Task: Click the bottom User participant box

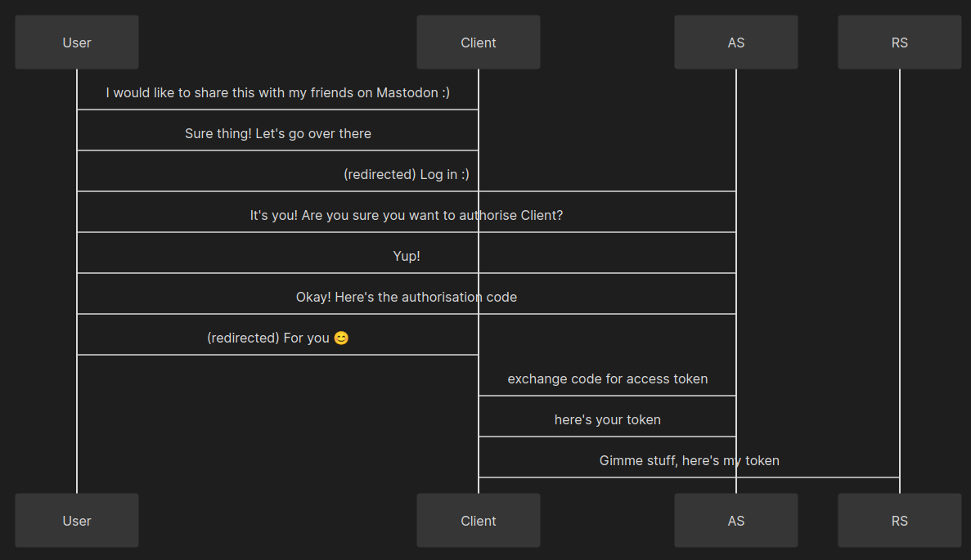Action: click(77, 521)
